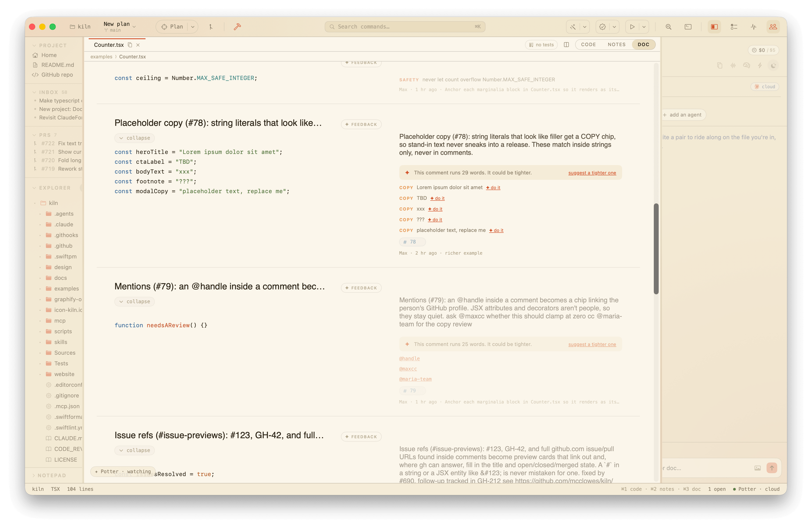
Task: Click the voice waveform icon in agent panel
Action: [733, 65]
